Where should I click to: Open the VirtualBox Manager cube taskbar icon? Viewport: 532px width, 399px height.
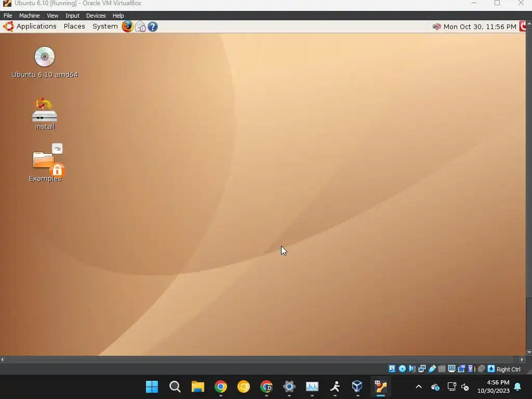point(357,387)
